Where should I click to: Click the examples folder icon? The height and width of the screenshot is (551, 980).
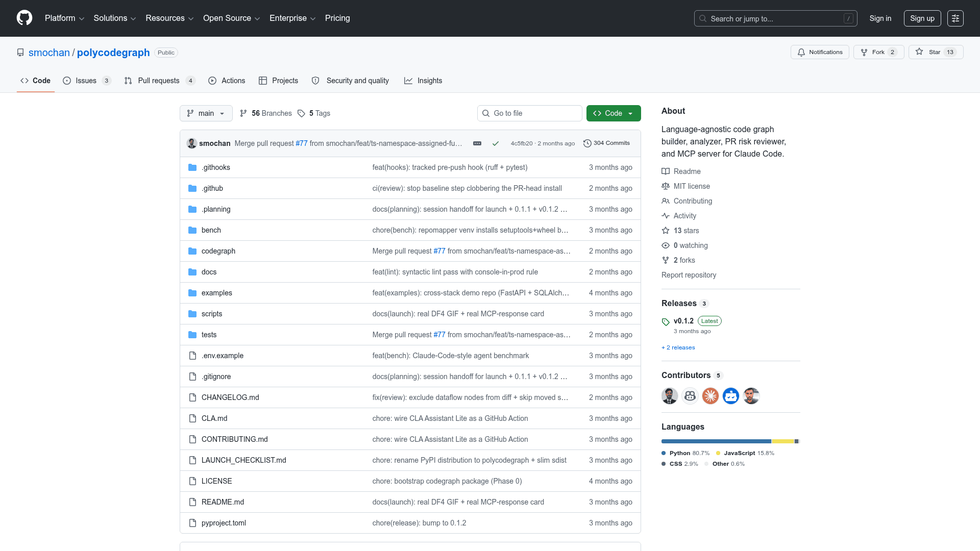pyautogui.click(x=192, y=293)
